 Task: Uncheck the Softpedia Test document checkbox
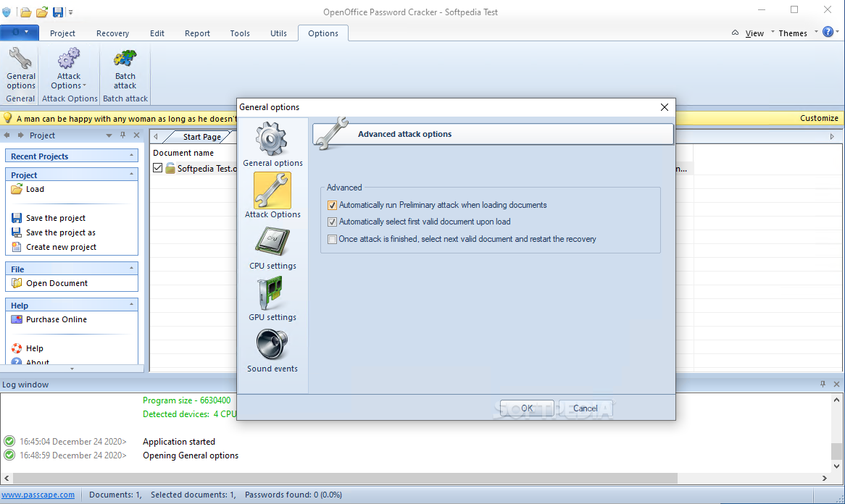(x=157, y=168)
